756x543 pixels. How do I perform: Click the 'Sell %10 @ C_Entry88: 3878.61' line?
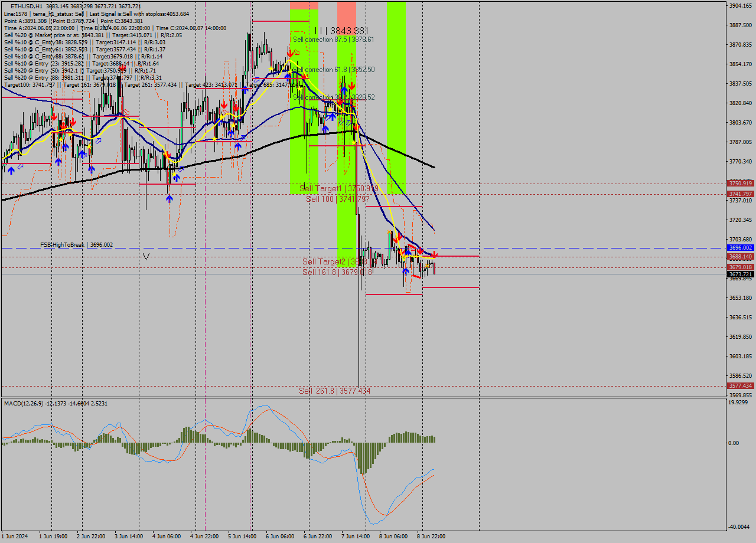point(83,56)
